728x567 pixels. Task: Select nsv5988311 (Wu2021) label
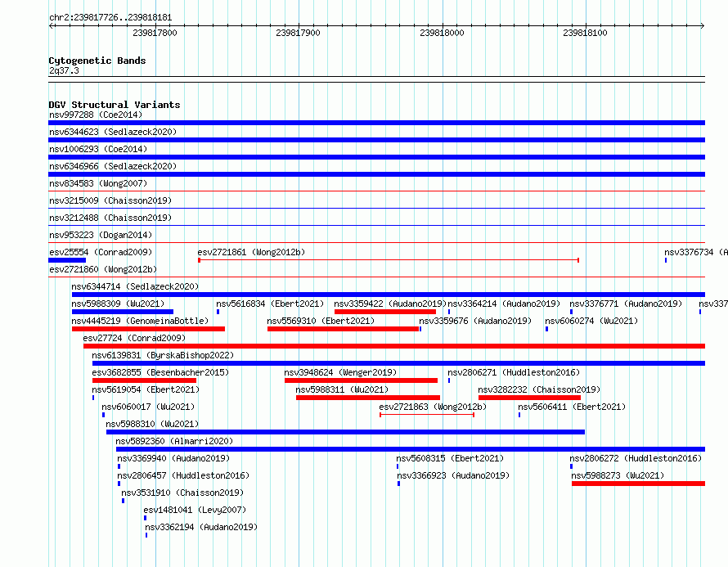[342, 389]
